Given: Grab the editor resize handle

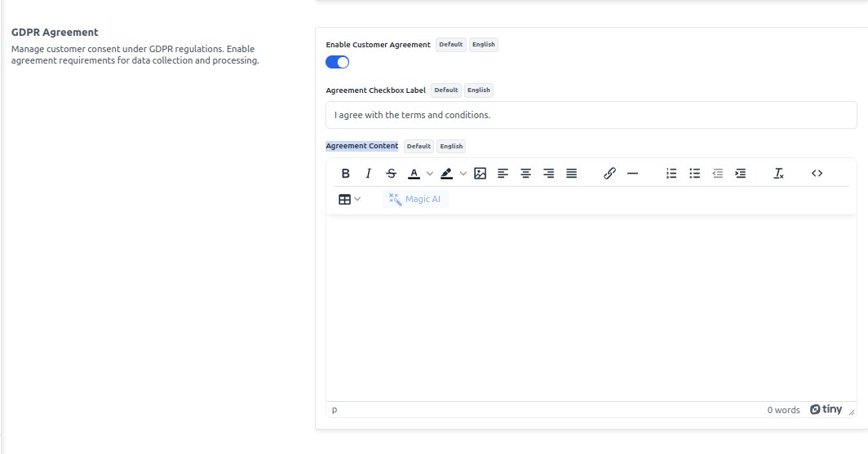Looking at the screenshot, I should [852, 412].
